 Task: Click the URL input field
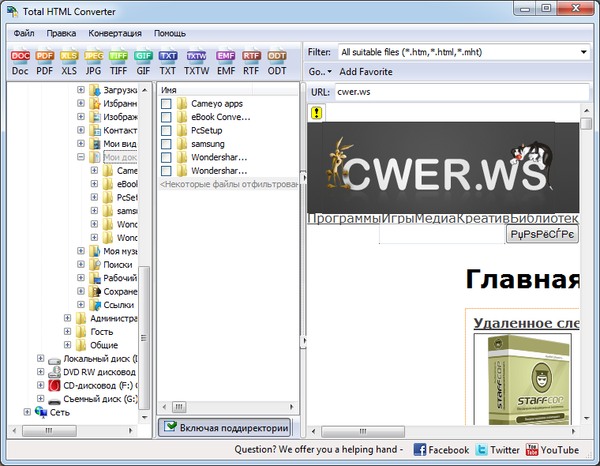pyautogui.click(x=460, y=92)
